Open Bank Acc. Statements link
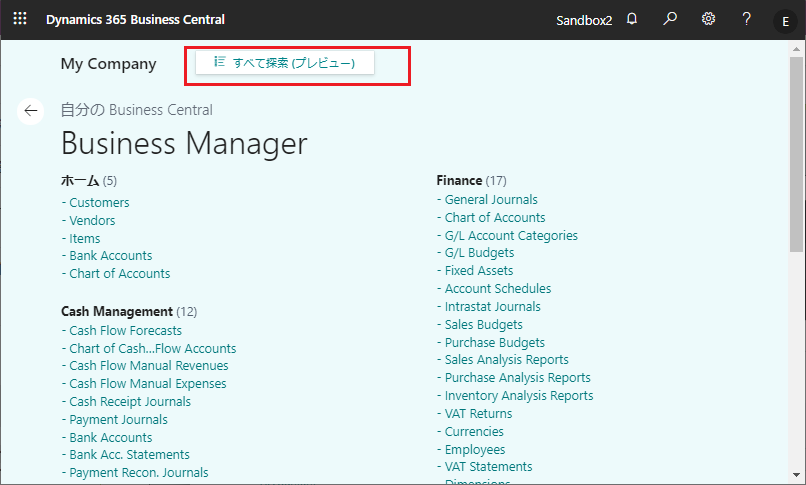Screen dimensions: 806x485 (x=129, y=455)
